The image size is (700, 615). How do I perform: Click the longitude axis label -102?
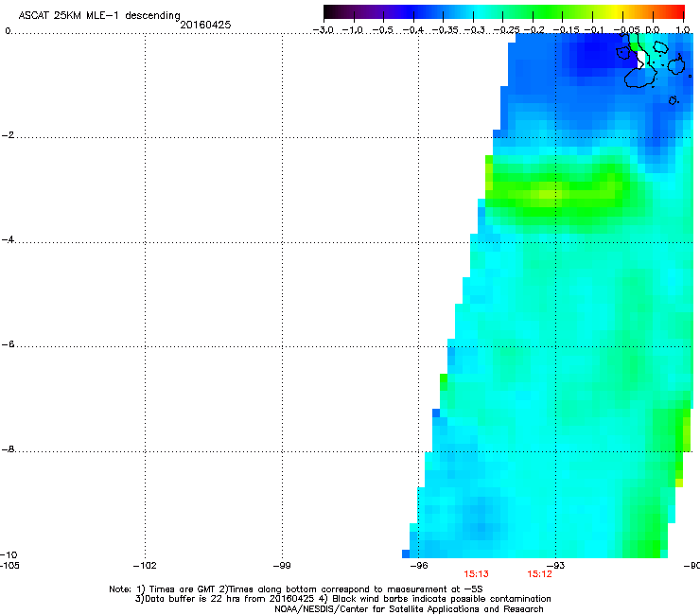pos(145,566)
